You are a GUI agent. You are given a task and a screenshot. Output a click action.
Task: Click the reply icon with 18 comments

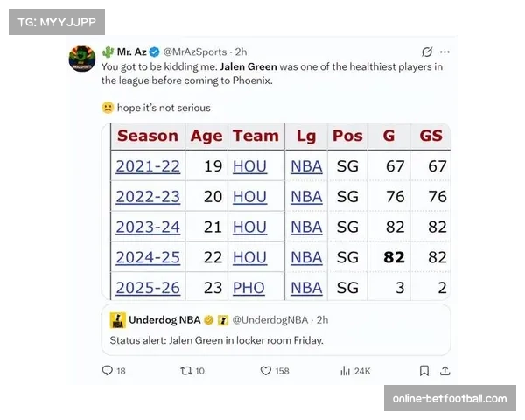point(108,371)
